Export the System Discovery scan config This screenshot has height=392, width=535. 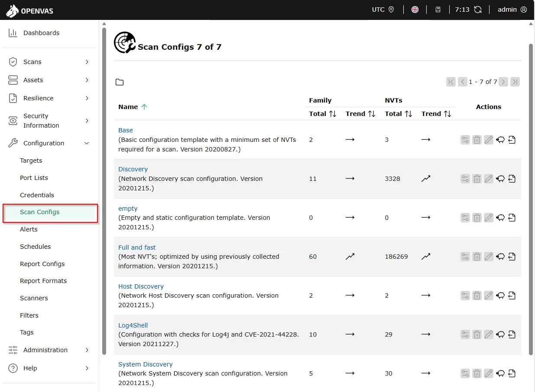pos(512,373)
